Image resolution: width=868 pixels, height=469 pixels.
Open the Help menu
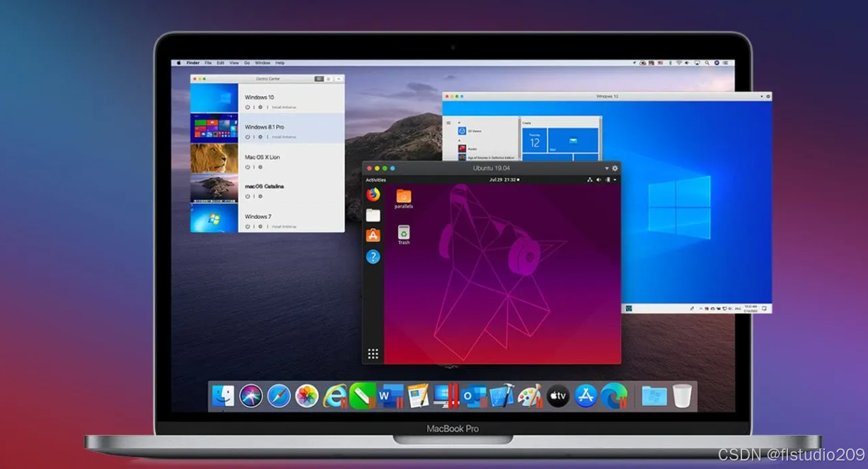[280, 63]
